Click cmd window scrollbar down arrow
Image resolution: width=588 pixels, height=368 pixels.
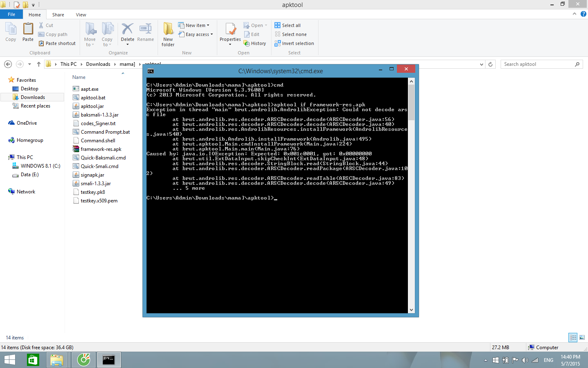click(411, 310)
